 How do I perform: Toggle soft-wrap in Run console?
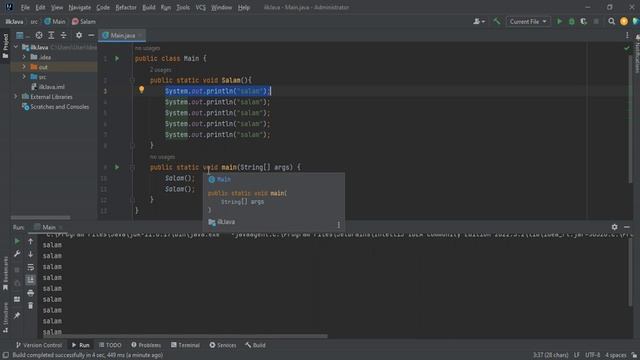[x=30, y=267]
